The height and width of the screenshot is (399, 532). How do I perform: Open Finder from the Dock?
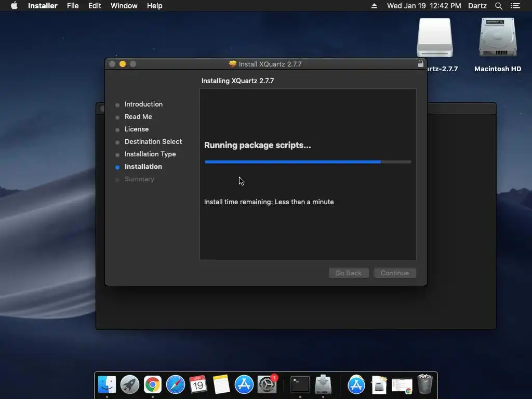107,384
